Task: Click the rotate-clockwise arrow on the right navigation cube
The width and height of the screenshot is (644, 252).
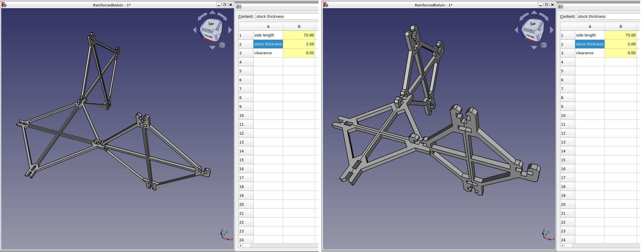Action: pos(544,16)
